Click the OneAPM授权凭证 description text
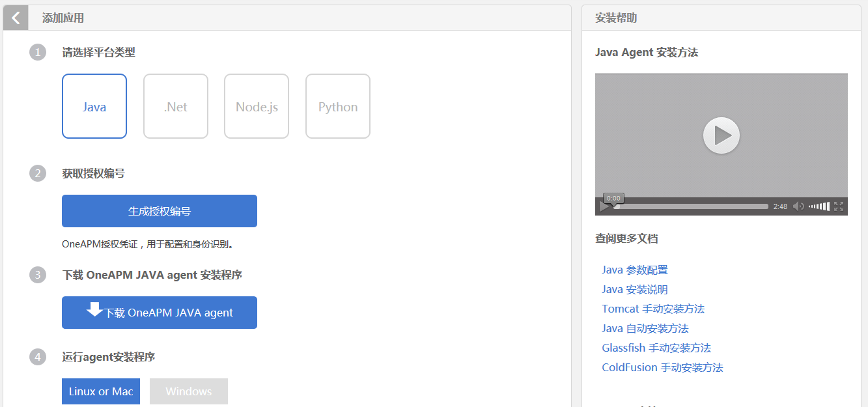 pyautogui.click(x=148, y=245)
